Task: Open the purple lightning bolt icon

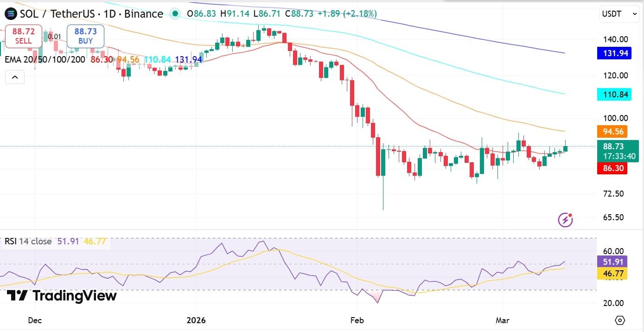Action: (565, 220)
